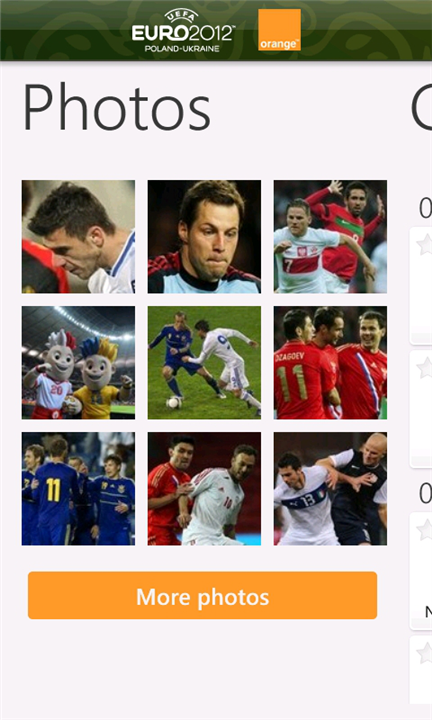Toggle the topmost favorite star icon
432x720 pixels.
425,244
